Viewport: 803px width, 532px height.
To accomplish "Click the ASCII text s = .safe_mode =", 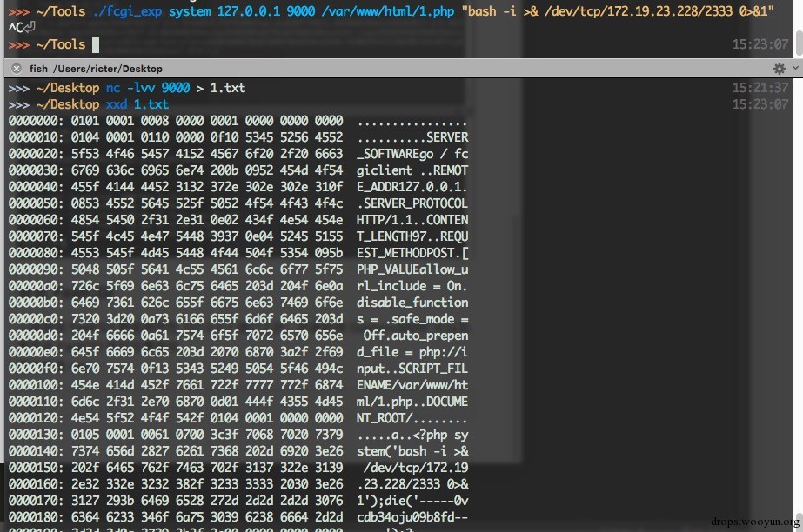I will click(412, 319).
